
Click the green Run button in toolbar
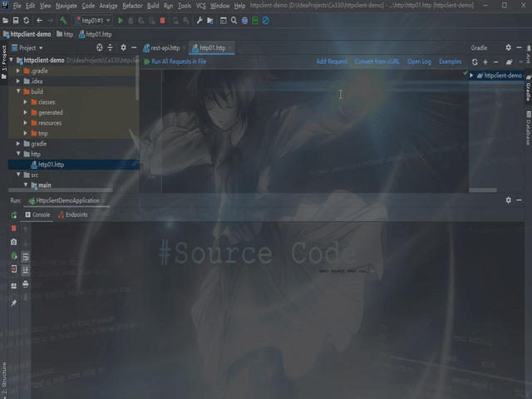121,20
